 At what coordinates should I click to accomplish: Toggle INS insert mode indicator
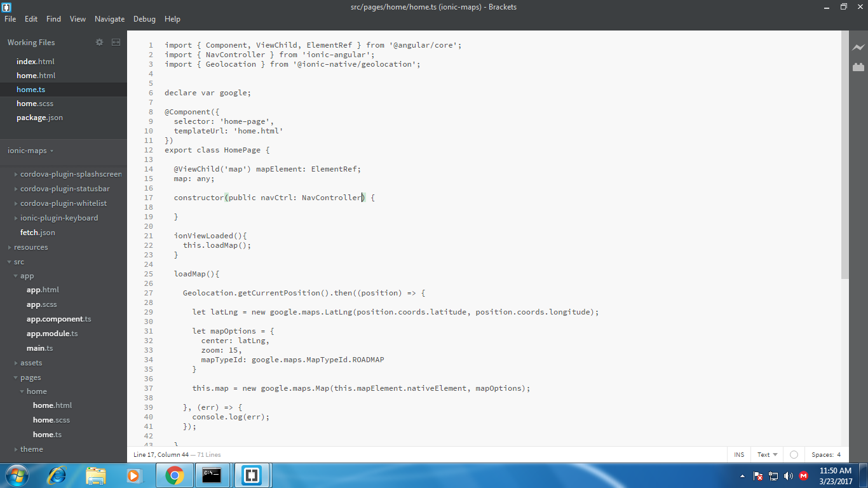(739, 454)
